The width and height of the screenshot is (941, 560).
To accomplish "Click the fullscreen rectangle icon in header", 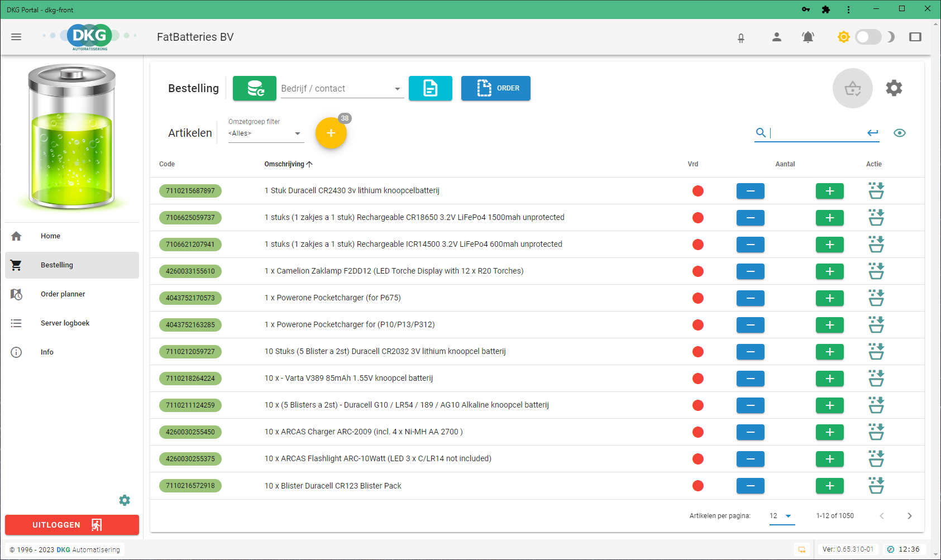I will (915, 37).
